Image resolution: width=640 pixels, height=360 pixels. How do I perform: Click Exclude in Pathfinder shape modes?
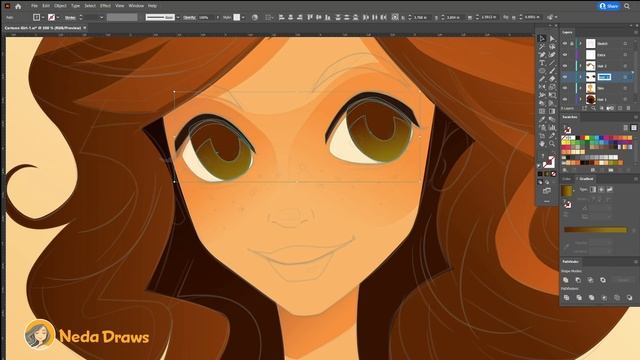tap(603, 280)
